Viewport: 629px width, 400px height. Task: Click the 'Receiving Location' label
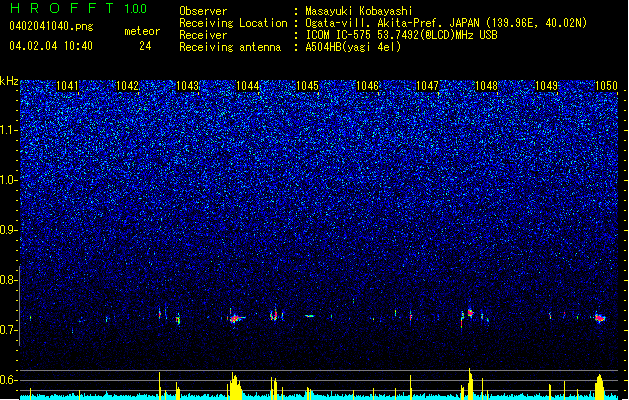(x=233, y=23)
